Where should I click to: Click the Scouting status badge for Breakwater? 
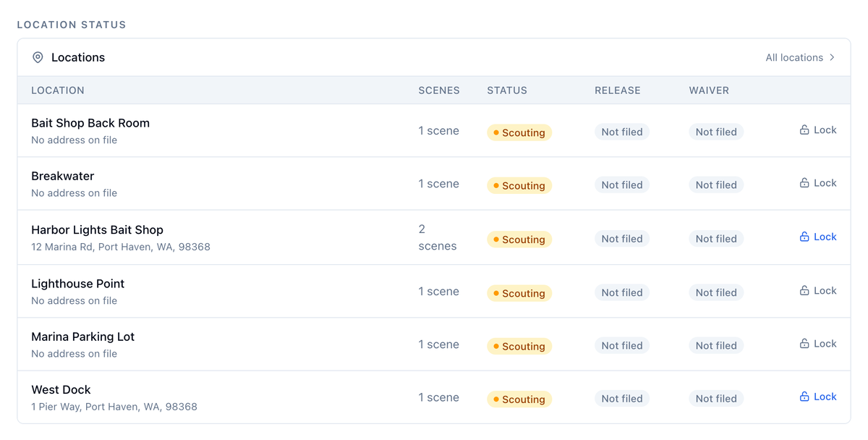coord(519,185)
